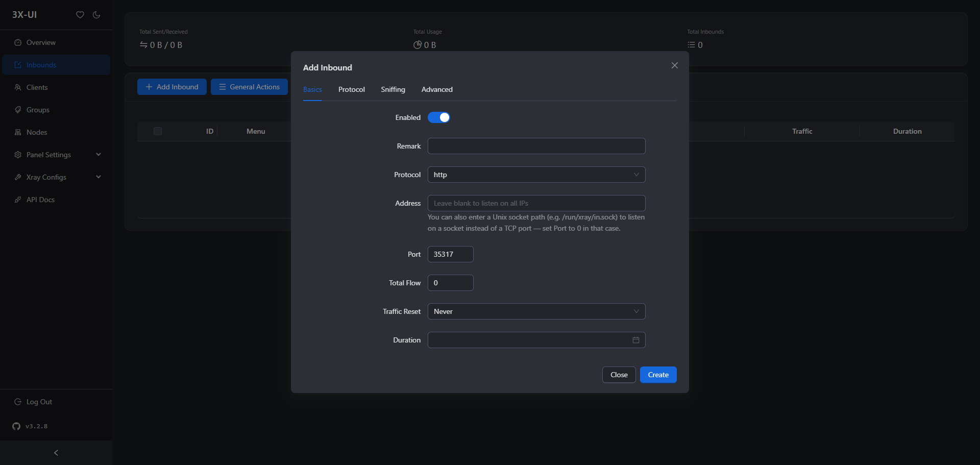Open Groups in sidebar
Image resolution: width=980 pixels, height=465 pixels.
[x=56, y=110]
